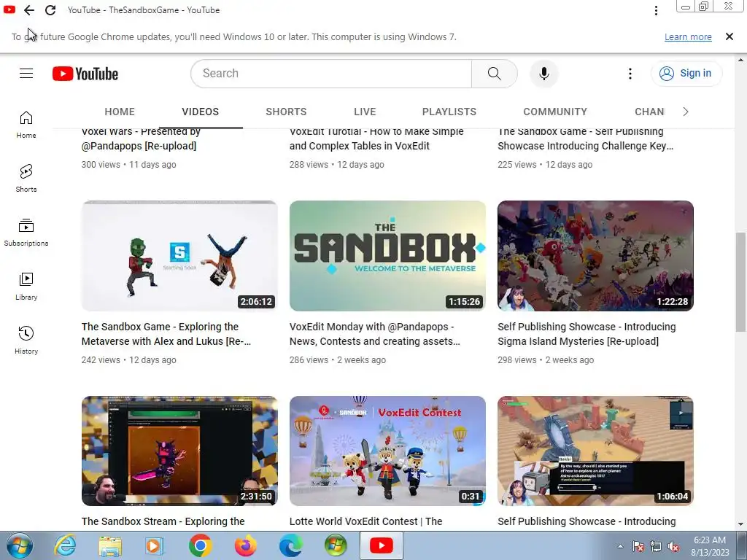Viewport: 747px width, 560px height.
Task: Open Windows Explorer folder on taskbar
Action: pos(110,545)
